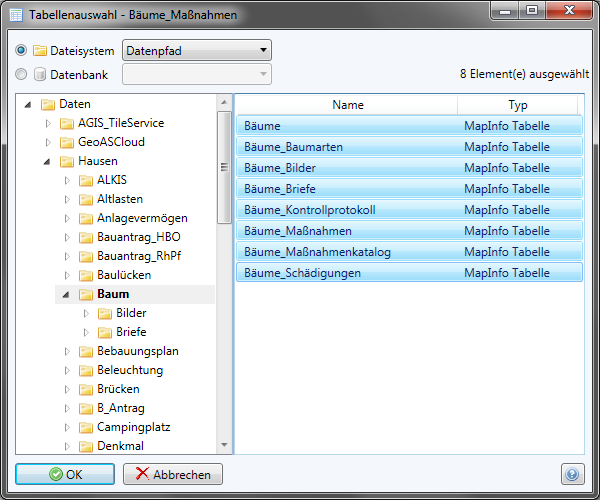Confirm with the OK button
Screen dimensions: 600x500
coord(65,474)
